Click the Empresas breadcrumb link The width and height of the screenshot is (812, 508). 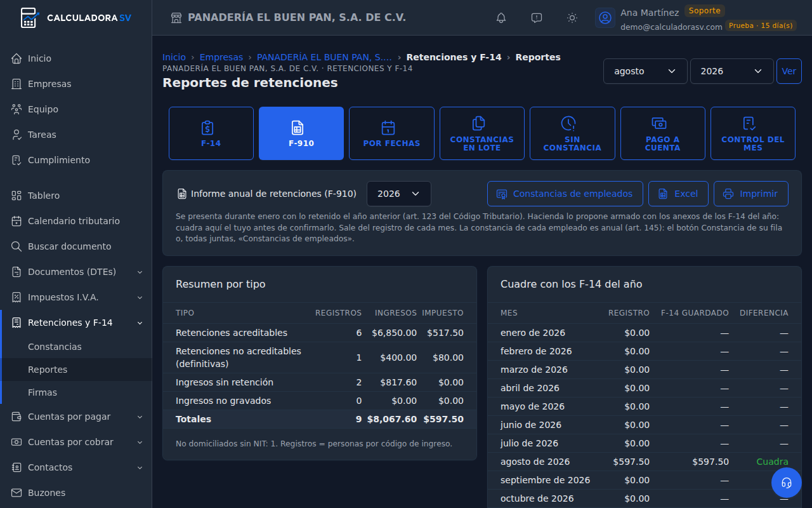221,57
